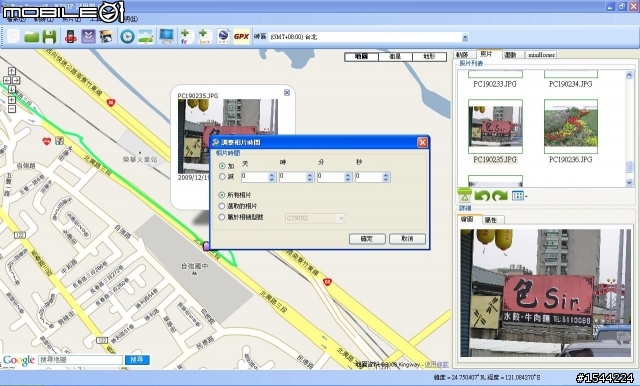Click the hours spinner arrows

(309, 177)
